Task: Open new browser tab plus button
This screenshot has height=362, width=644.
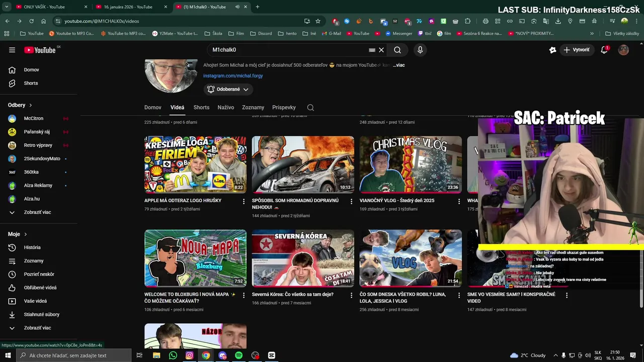Action: point(258,7)
